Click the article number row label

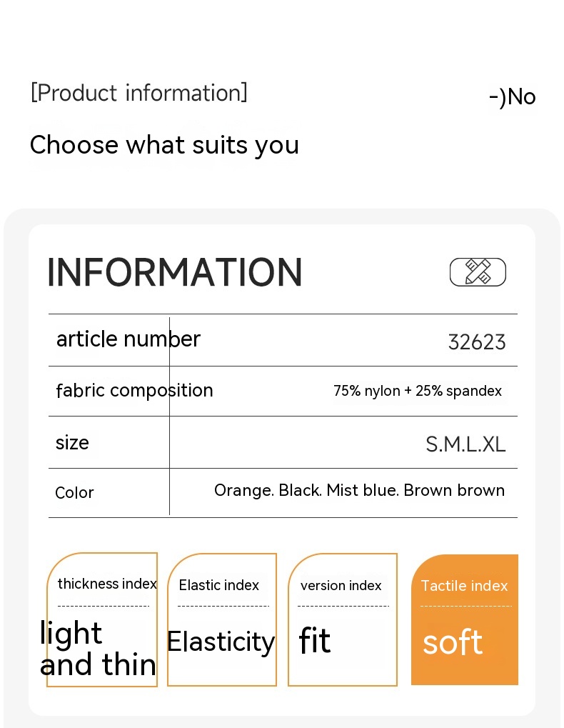pyautogui.click(x=129, y=339)
